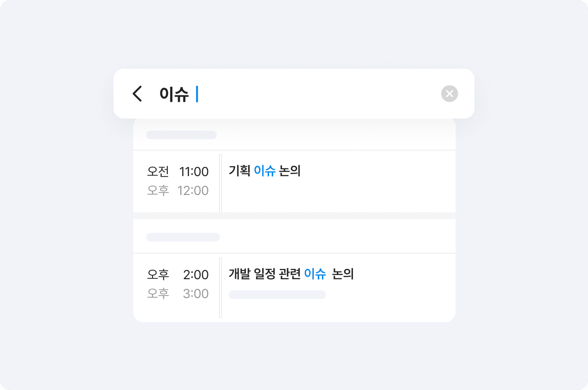Click highlighted 이슈 in the 기획 result
The width and height of the screenshot is (588, 390).
[264, 171]
